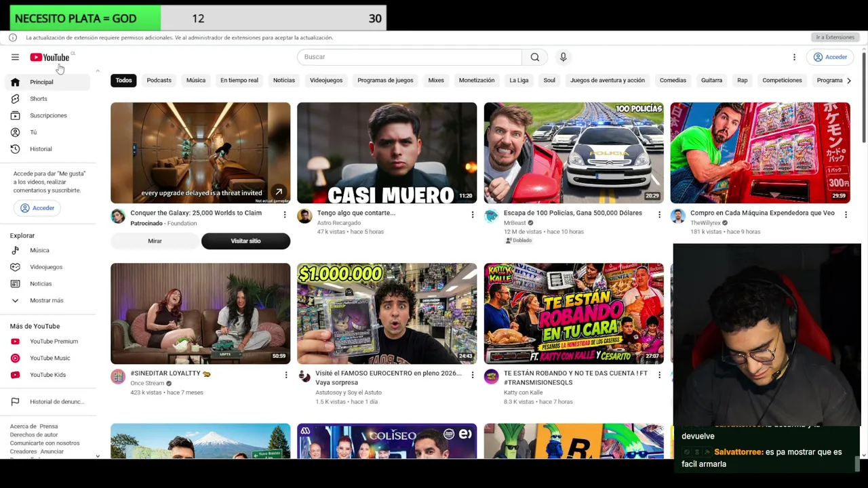Open Katty con Kalle channel name link
This screenshot has width=868, height=488.
tap(524, 392)
